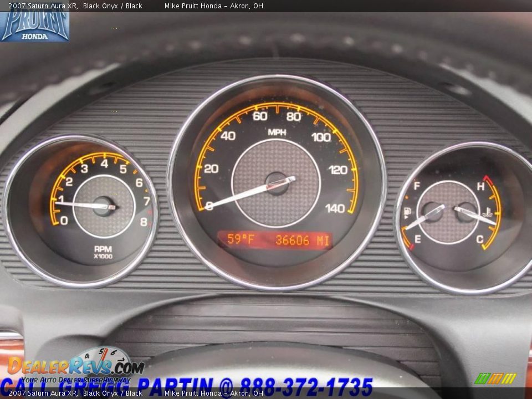
Task: Click the F full mark on fuel gauge
Action: tap(417, 186)
